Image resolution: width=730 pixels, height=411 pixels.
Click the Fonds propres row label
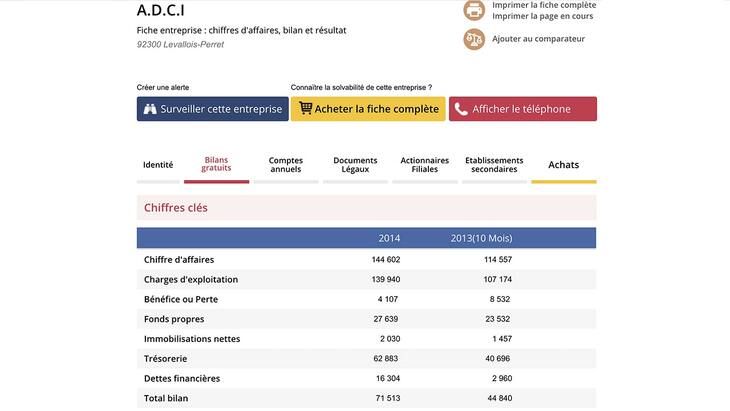(174, 319)
